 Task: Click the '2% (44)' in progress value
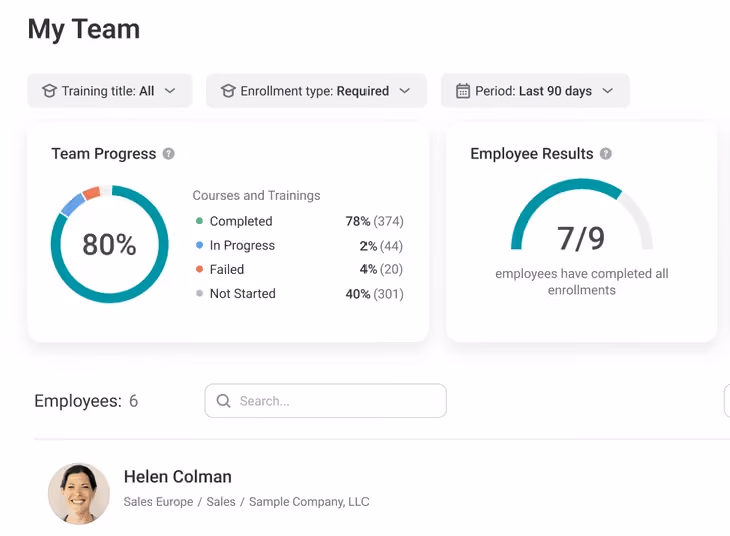pyautogui.click(x=381, y=245)
